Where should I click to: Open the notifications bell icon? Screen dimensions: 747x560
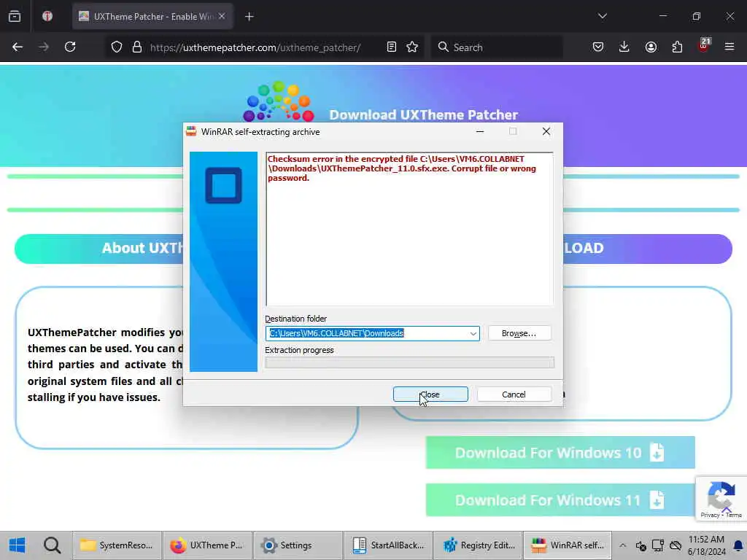click(738, 545)
